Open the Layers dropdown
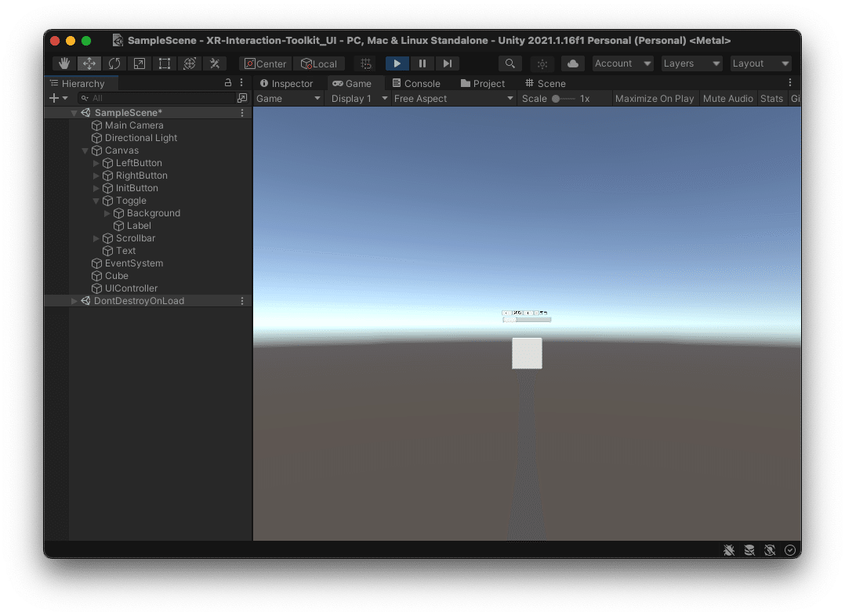Viewport: 845px width, 616px height. (692, 63)
